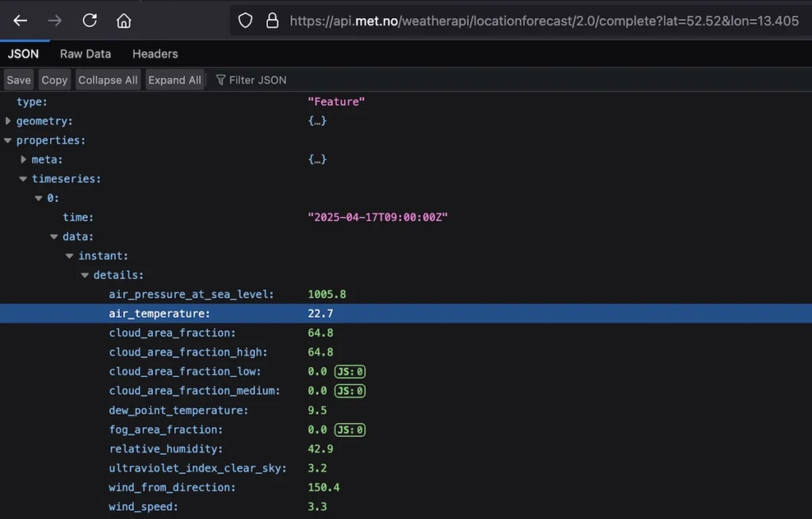Collapse the timeseries array

pos(24,179)
